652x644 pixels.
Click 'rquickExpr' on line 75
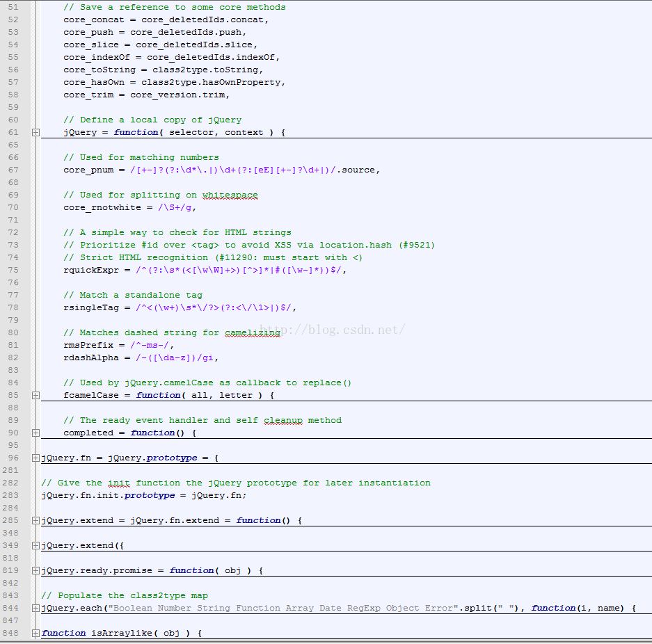(x=91, y=270)
